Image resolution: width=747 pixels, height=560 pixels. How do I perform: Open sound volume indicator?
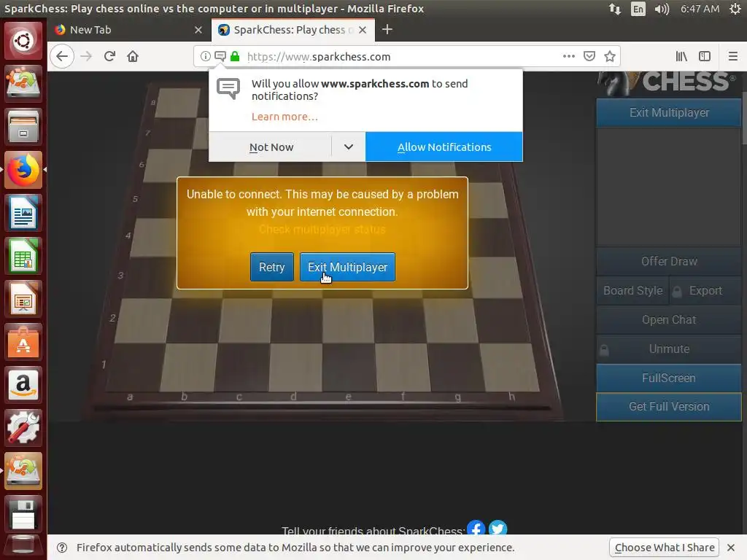[x=662, y=9]
